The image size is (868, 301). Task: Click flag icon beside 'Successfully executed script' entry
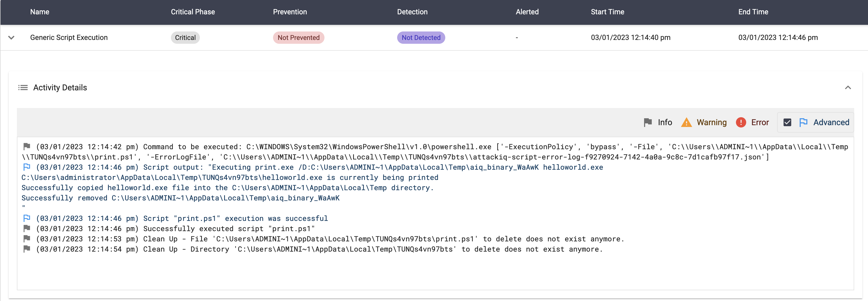point(27,229)
